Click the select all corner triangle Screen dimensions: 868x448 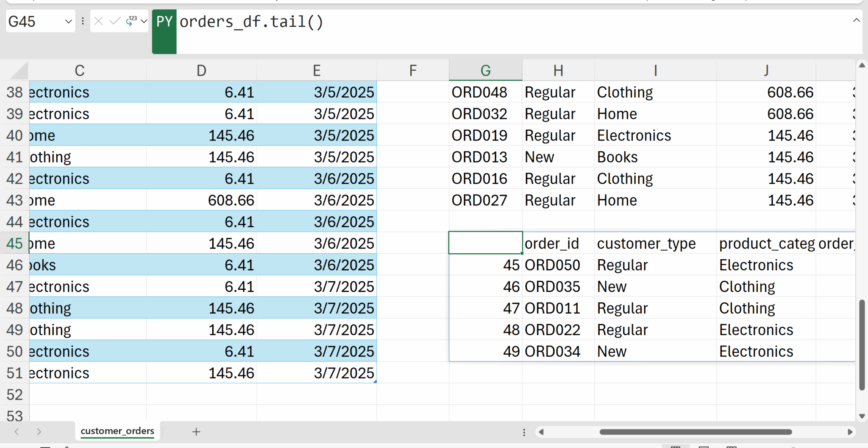(19, 71)
